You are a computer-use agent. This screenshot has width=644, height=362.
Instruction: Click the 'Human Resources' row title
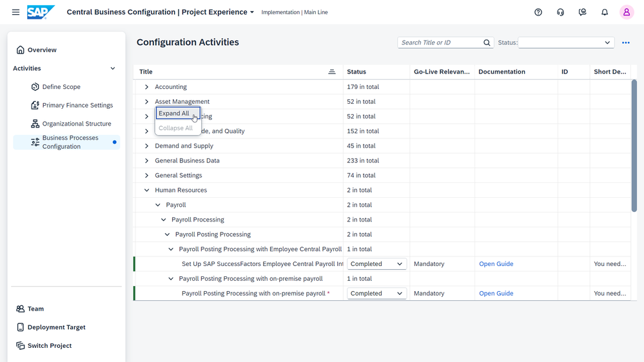coord(181,191)
